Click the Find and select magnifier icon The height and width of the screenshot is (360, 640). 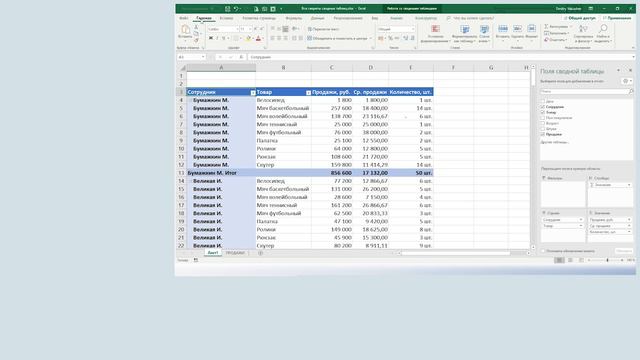tap(603, 29)
